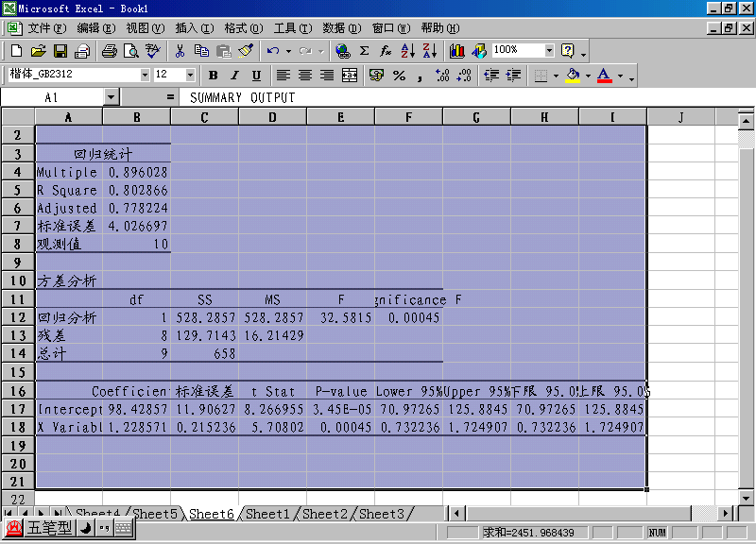The image size is (756, 544).
Task: Toggle Bold formatting
Action: [x=213, y=76]
